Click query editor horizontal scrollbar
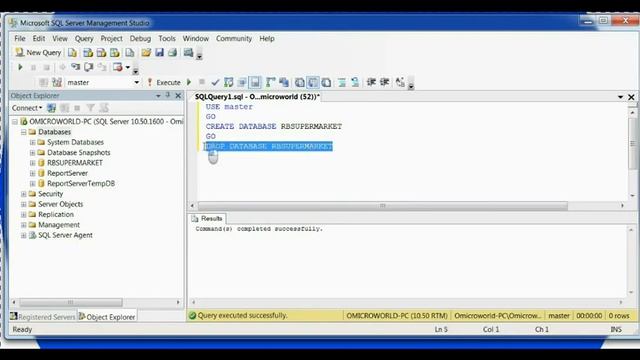This screenshot has width=640, height=360. click(382, 206)
